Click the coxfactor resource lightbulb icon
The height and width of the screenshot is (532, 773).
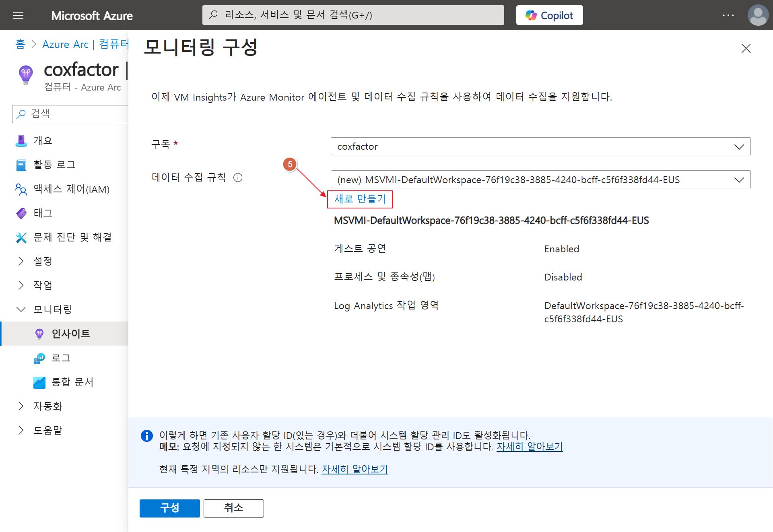[x=26, y=75]
